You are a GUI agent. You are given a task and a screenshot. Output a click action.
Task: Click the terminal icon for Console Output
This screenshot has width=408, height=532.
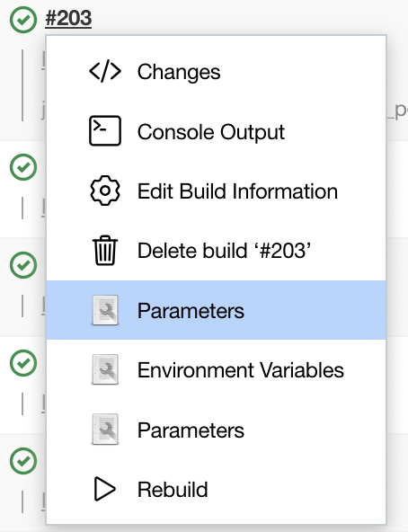pyautogui.click(x=105, y=131)
